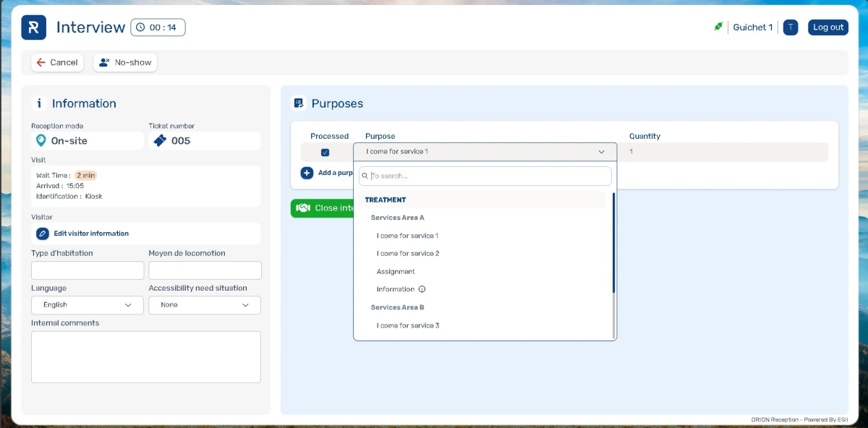868x428 pixels.
Task: Focus the Internal comments text area
Action: point(145,356)
